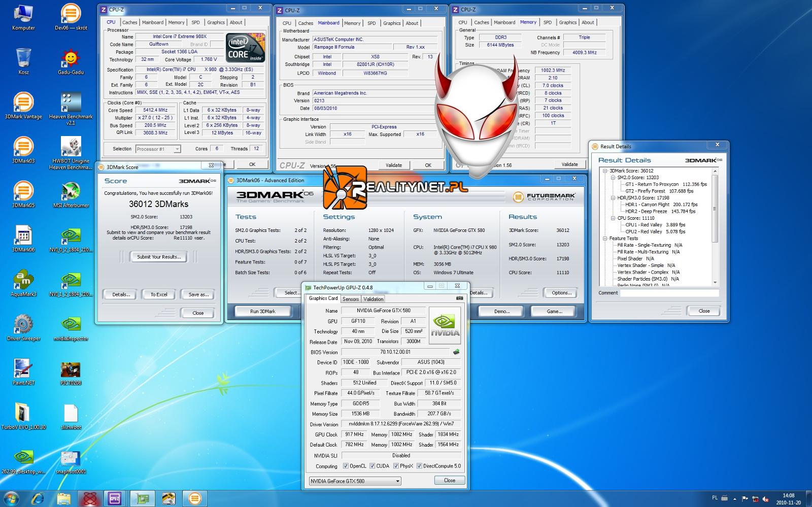Click Submit Your Results button
The image size is (812, 507).
(159, 257)
